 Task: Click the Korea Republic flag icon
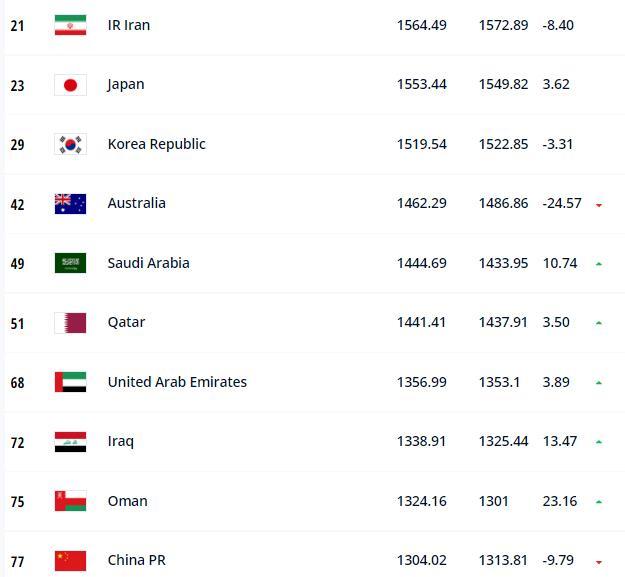point(70,144)
